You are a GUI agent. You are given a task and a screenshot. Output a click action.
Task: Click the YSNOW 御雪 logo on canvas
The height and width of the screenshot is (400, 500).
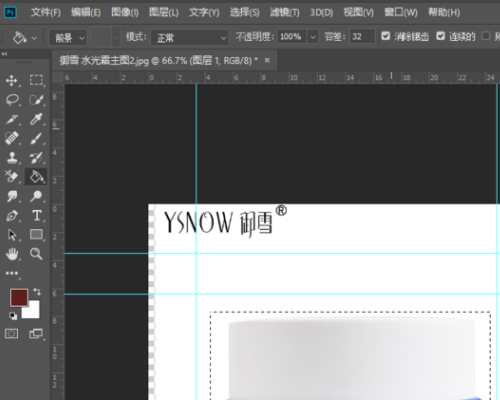225,221
